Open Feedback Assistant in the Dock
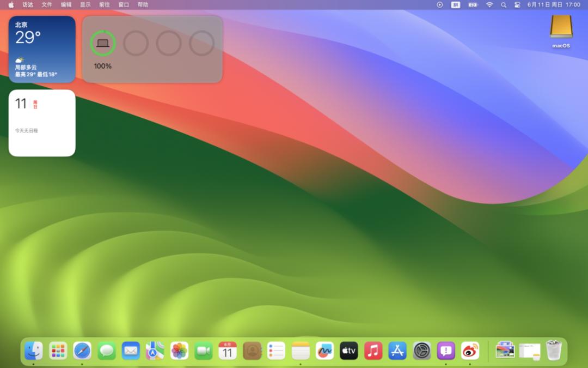This screenshot has height=368, width=588. [446, 351]
